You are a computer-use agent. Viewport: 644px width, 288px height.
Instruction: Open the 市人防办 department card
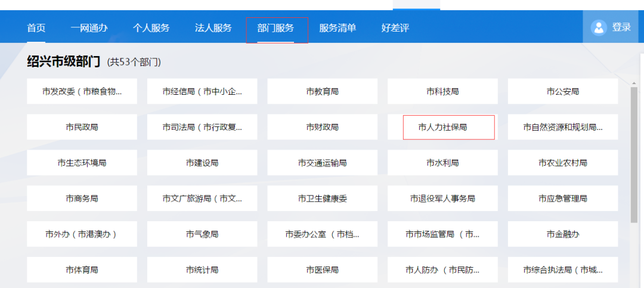point(442,270)
